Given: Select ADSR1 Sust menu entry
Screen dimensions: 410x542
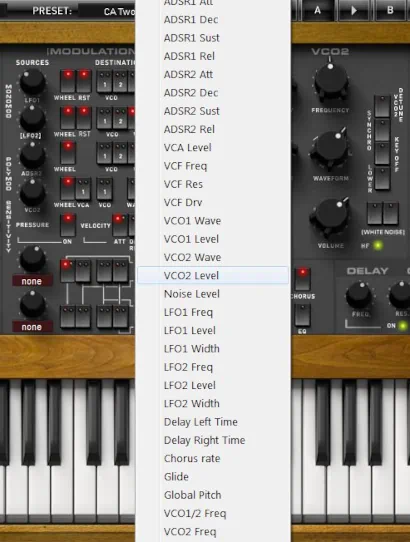Looking at the screenshot, I should 213,38.
